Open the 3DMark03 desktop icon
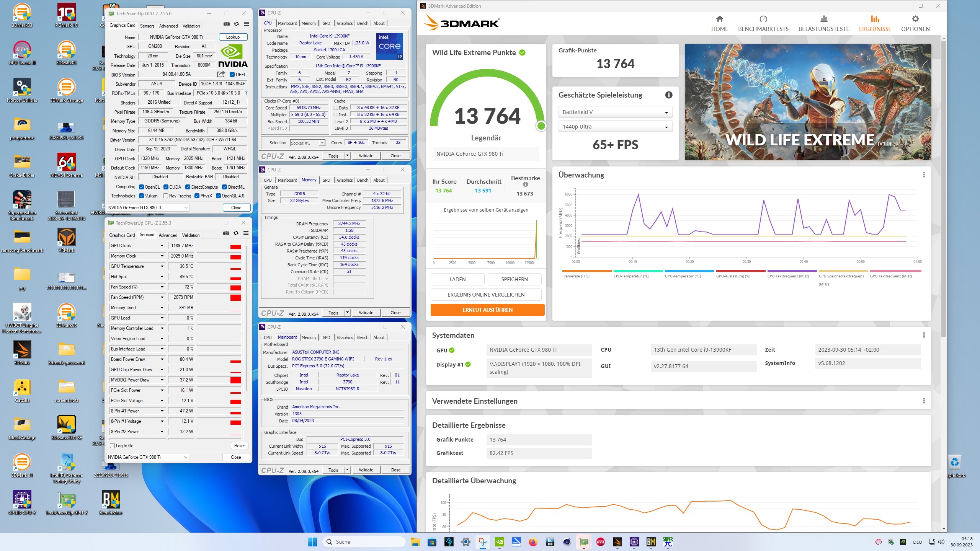Viewport: 980px width, 551px height. click(22, 15)
